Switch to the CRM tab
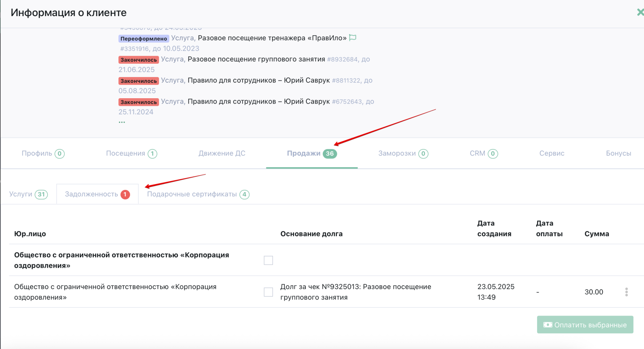 [x=483, y=153]
